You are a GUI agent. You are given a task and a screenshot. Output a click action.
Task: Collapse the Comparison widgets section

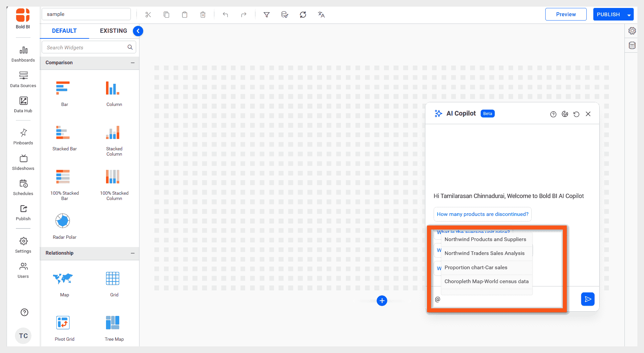133,63
